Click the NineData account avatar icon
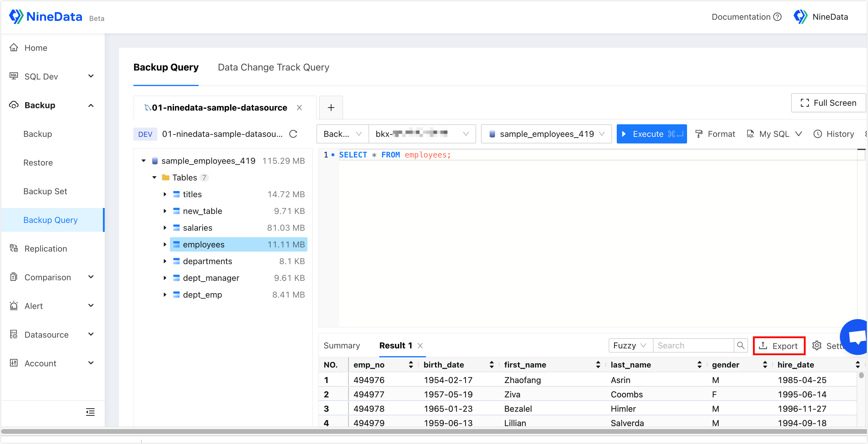868x444 pixels. (800, 16)
